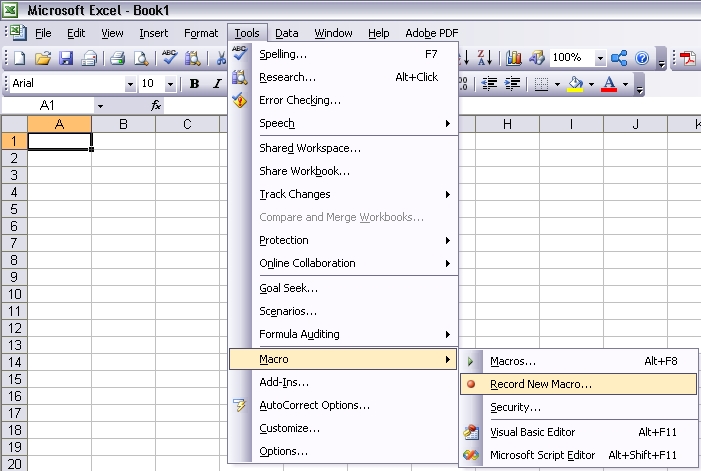Open the Borders dropdown arrow
This screenshot has height=471, width=701.
(557, 84)
